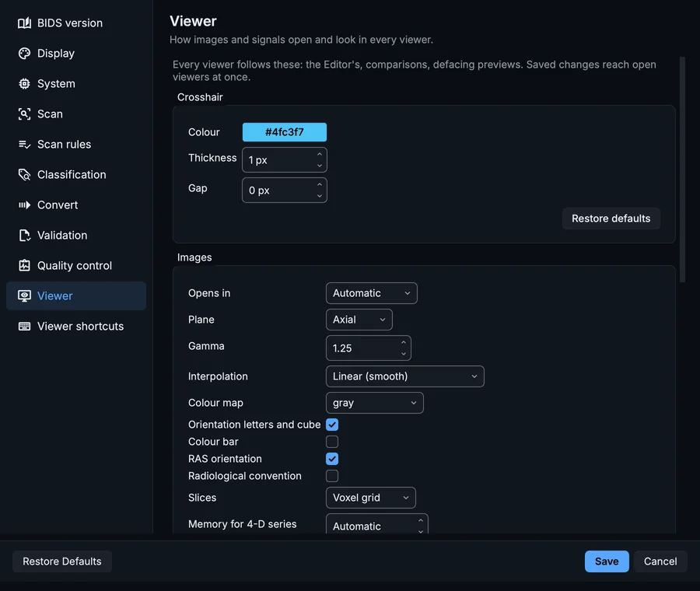Click the System chip icon
700x591 pixels.
25,83
